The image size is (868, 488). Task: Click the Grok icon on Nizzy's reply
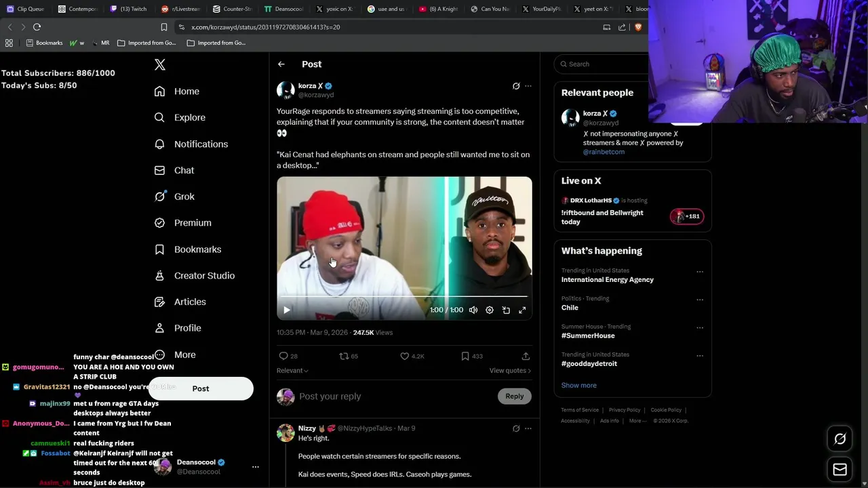click(516, 428)
